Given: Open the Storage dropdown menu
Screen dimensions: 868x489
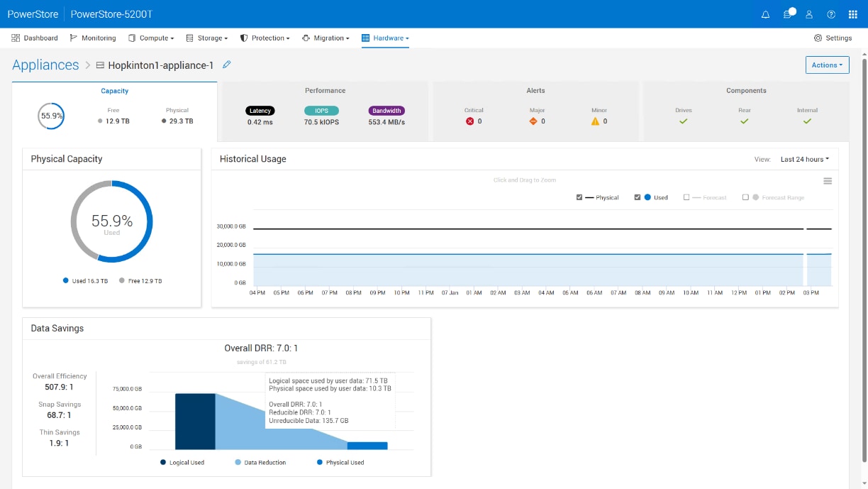Looking at the screenshot, I should tap(207, 38).
